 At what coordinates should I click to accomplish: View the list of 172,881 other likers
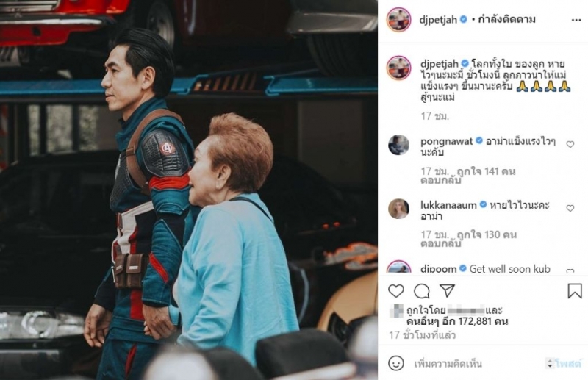point(457,321)
